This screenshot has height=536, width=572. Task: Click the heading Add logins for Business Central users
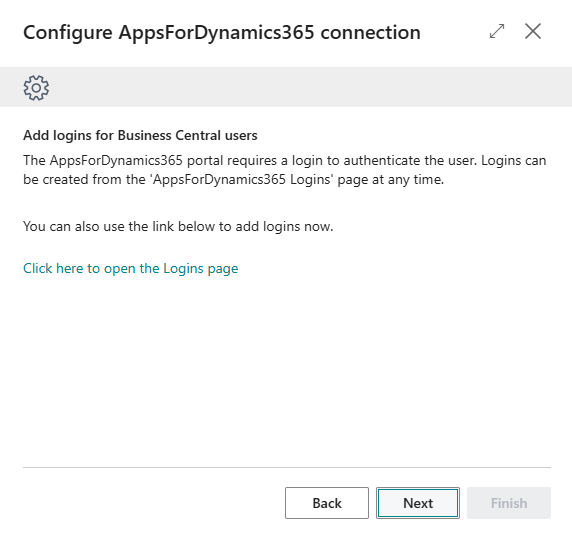140,135
